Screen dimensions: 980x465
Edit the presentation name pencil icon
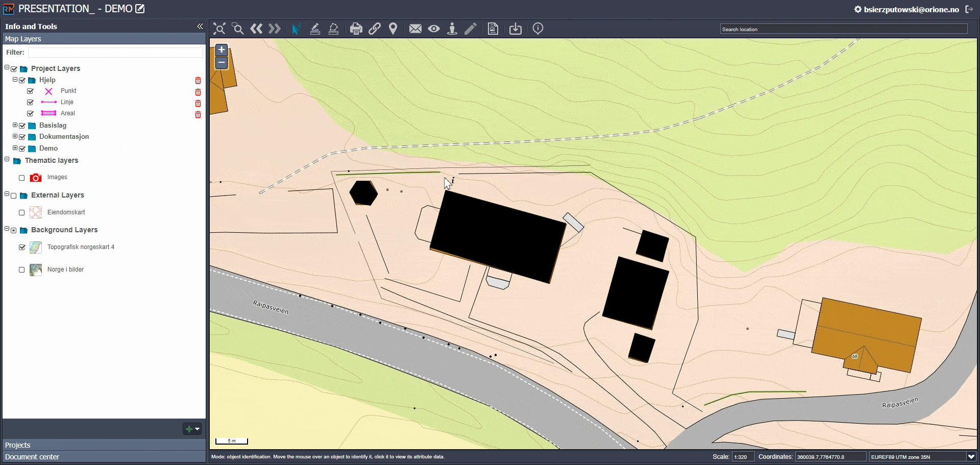click(x=140, y=9)
